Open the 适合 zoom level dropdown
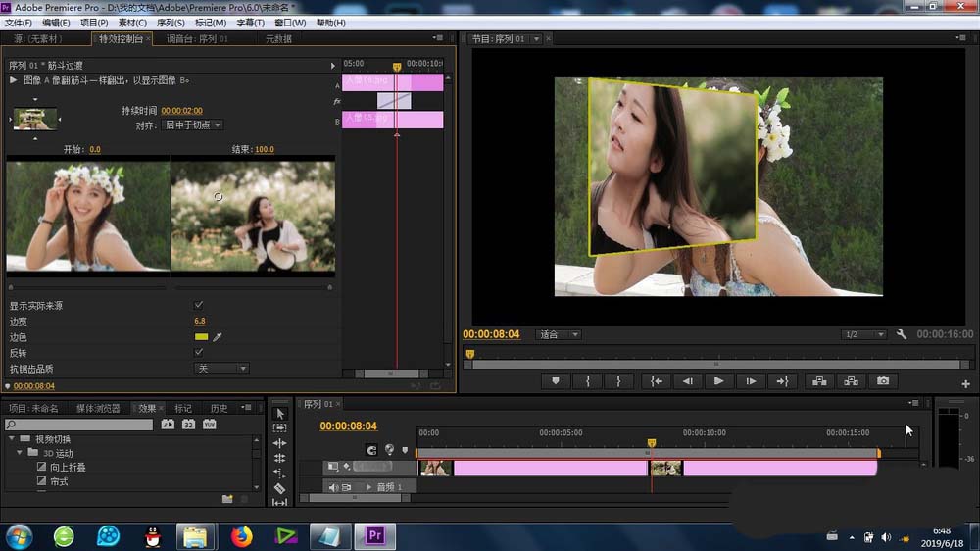Image resolution: width=980 pixels, height=551 pixels. (559, 334)
